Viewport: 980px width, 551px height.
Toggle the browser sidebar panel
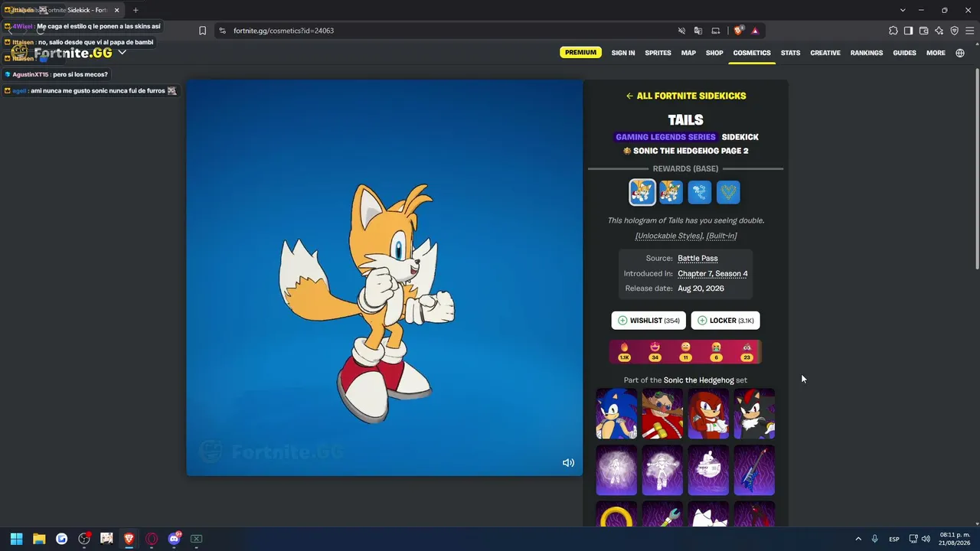(x=908, y=31)
